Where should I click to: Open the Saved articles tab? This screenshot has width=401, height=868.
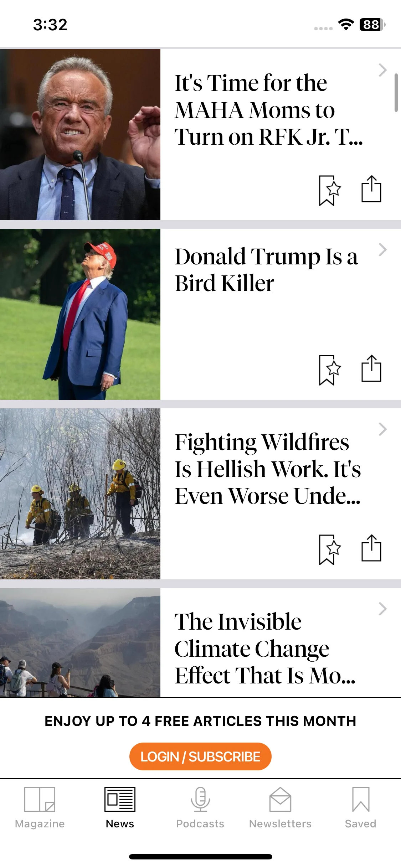[361, 808]
